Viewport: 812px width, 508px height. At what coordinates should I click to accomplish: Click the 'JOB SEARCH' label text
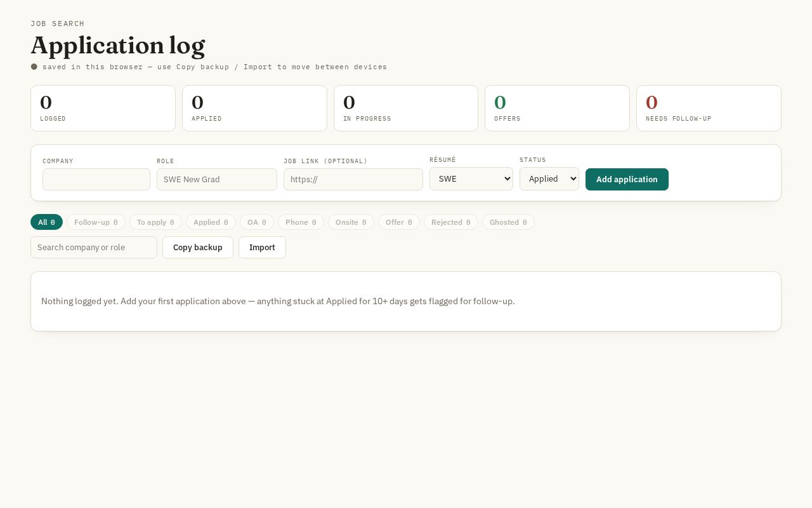coord(58,24)
